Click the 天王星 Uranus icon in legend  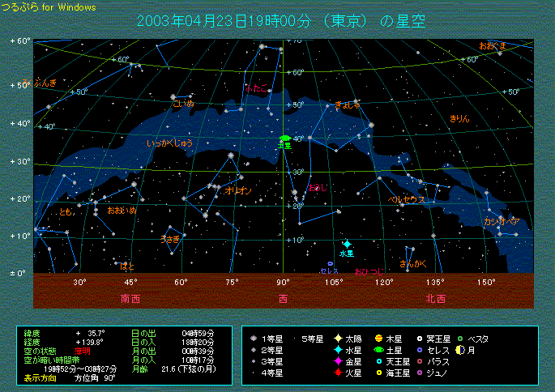378,361
